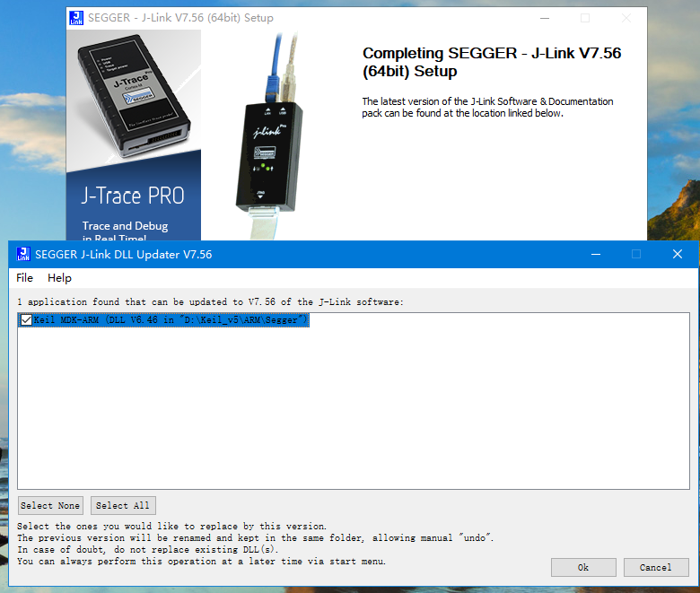Open the File menu

[24, 278]
